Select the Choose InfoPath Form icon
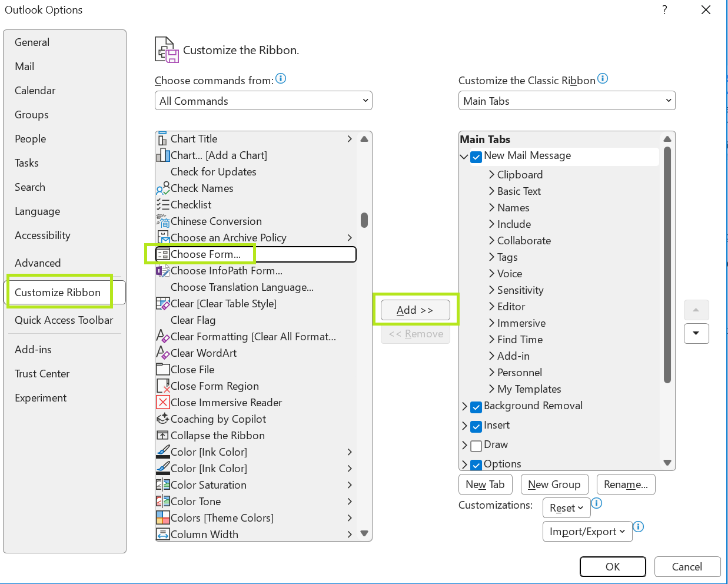The image size is (728, 584). pyautogui.click(x=163, y=271)
